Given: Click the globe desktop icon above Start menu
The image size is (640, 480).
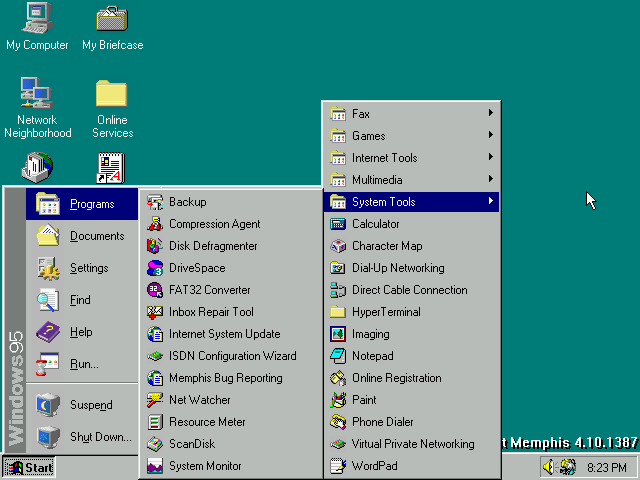Looking at the screenshot, I should (37, 168).
